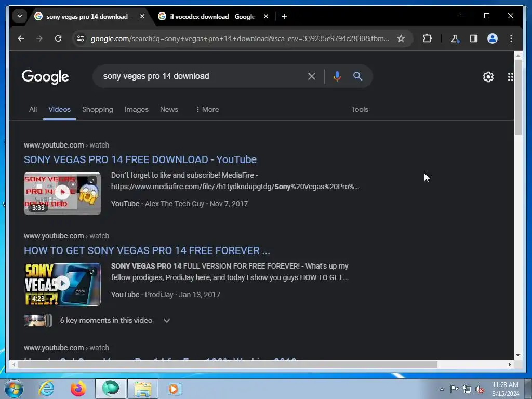Open Google quick settings gear

[x=488, y=77]
